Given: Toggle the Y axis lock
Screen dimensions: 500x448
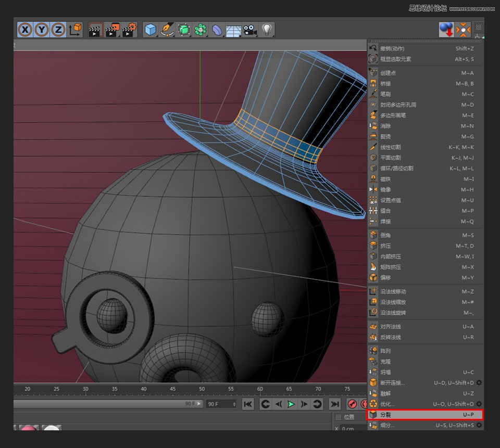Looking at the screenshot, I should tap(42, 30).
